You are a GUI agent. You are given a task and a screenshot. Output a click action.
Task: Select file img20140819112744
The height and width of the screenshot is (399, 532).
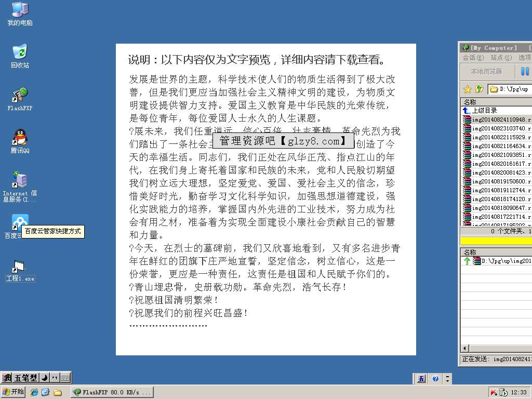point(497,190)
